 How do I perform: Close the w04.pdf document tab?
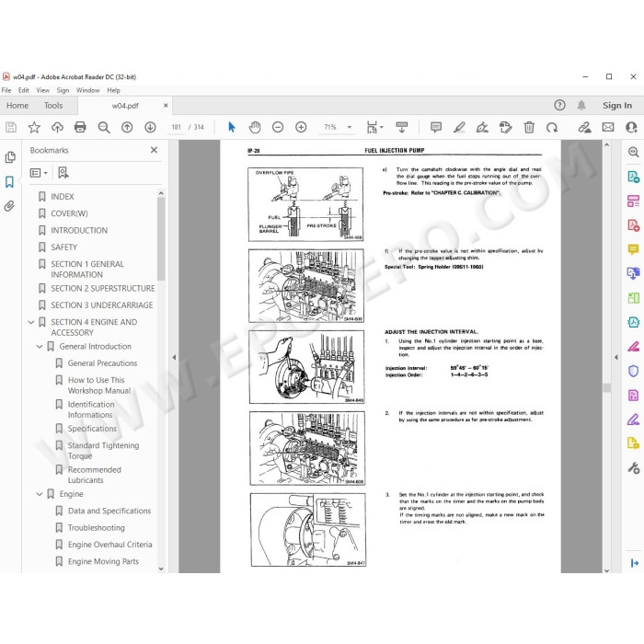coord(166,106)
